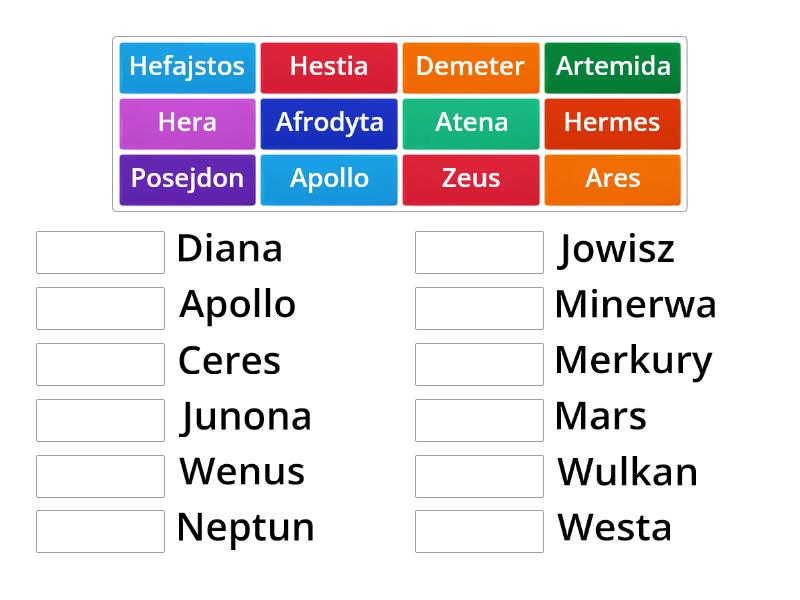Select the empty slot next to Neptun
The width and height of the screenshot is (800, 600).
click(x=101, y=532)
